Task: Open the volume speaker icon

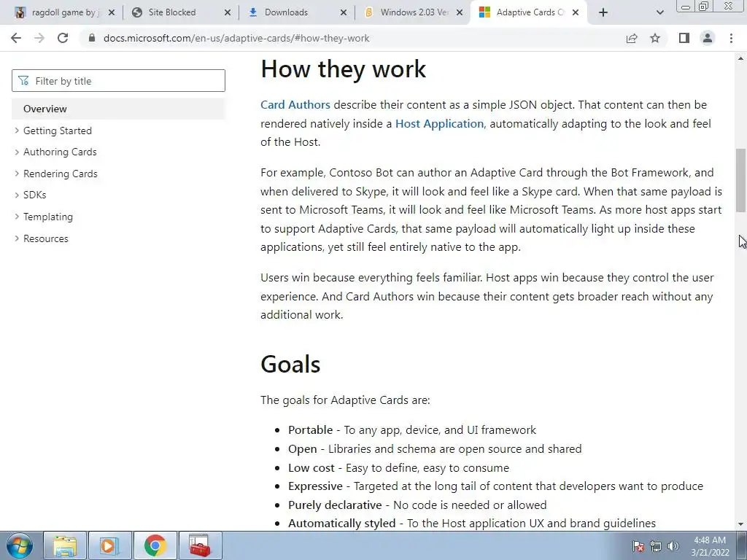Action: (x=673, y=546)
